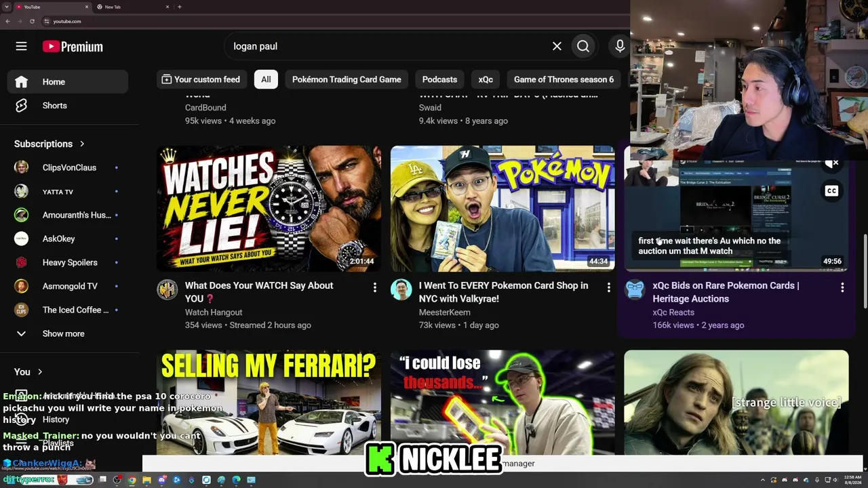Open Microsoft Edge from the taskbar
868x488 pixels.
236,480
